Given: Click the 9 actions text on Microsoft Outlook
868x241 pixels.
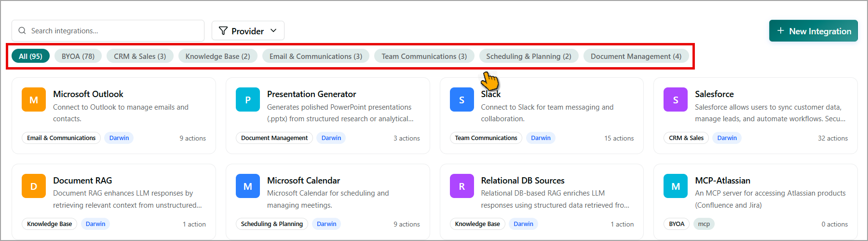Looking at the screenshot, I should 193,138.
